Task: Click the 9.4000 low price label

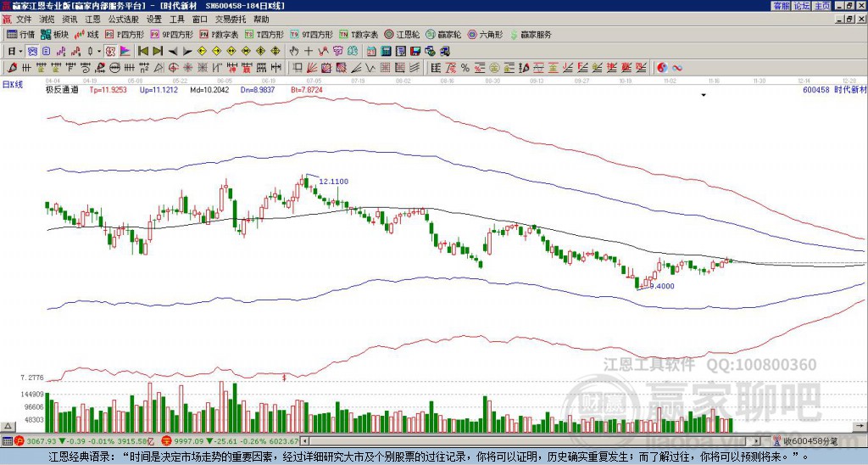Action: coord(661,286)
